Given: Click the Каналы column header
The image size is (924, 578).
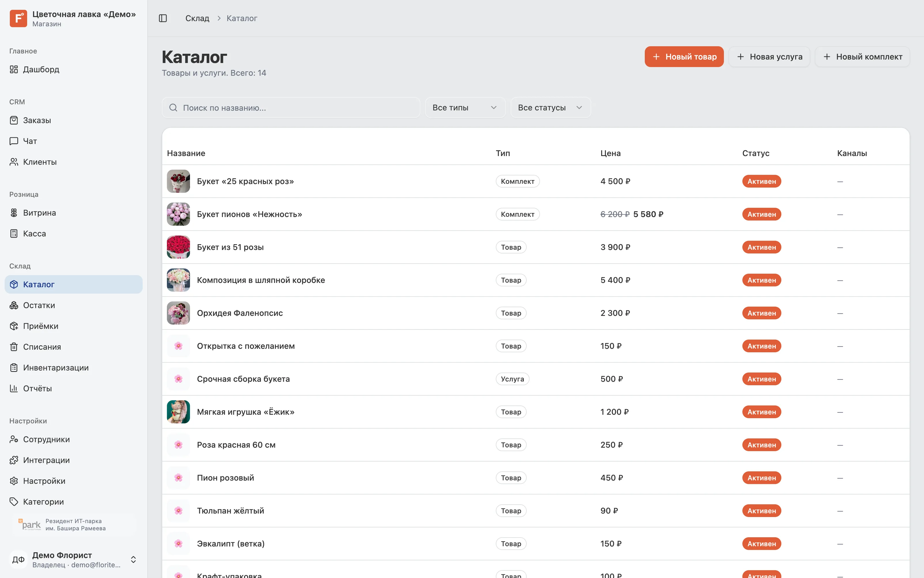Looking at the screenshot, I should coord(852,153).
